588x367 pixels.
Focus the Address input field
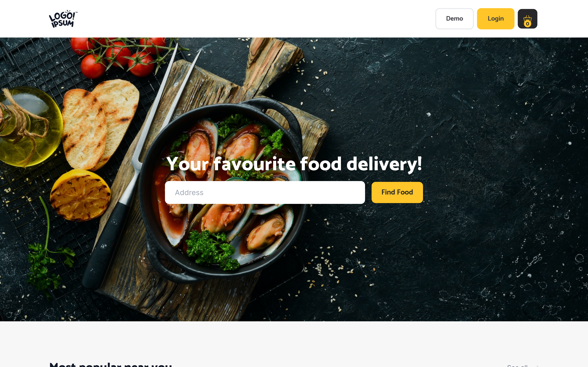tap(265, 192)
